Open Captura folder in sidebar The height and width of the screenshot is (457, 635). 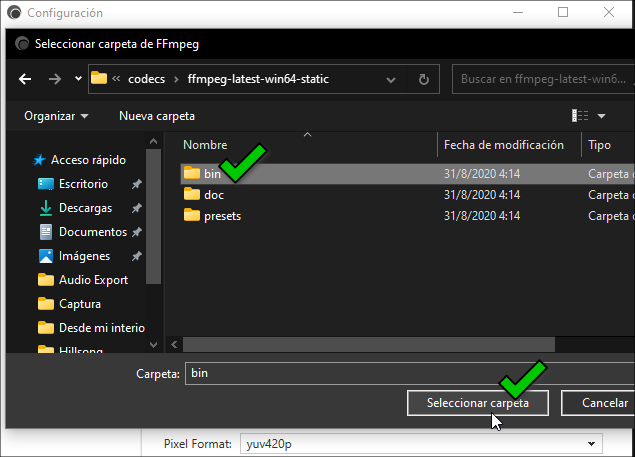pos(79,304)
